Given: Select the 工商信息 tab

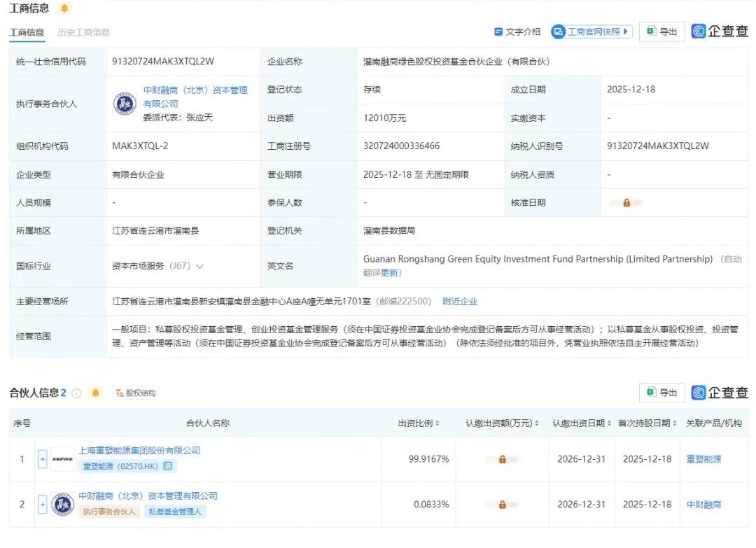Looking at the screenshot, I should tap(27, 32).
